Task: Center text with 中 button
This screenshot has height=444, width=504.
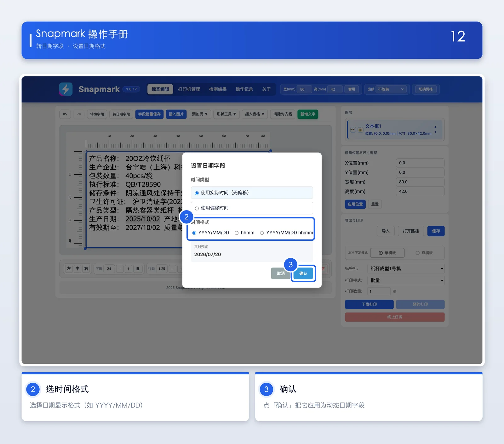Action: click(77, 269)
